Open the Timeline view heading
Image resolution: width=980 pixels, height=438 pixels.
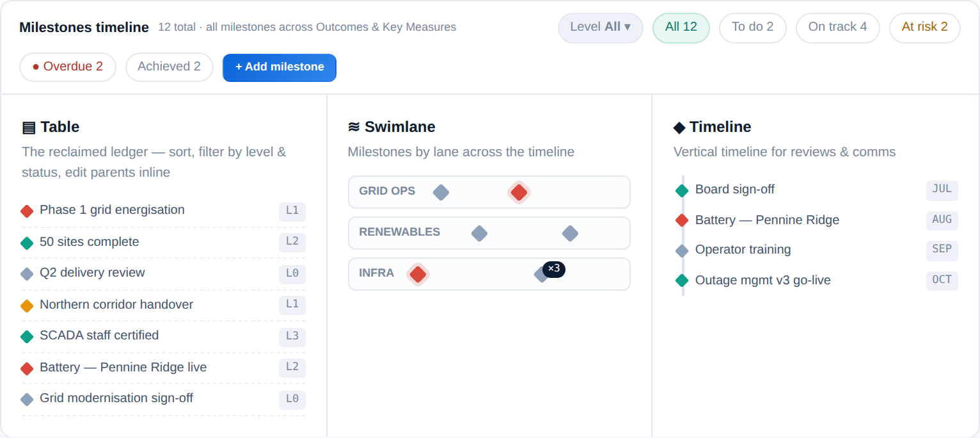[x=712, y=127]
